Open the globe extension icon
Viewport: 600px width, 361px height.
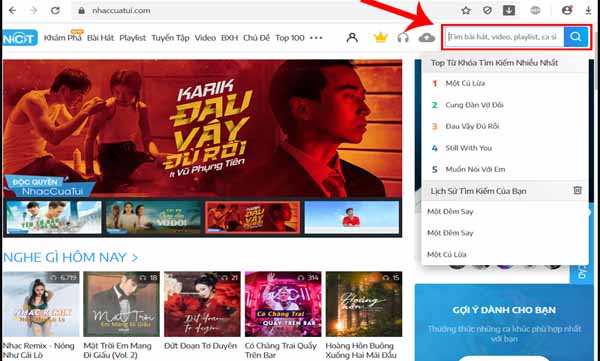[x=535, y=10]
